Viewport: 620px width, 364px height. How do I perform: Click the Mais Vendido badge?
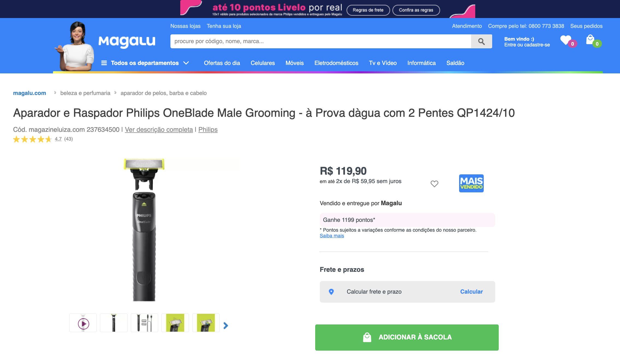471,183
